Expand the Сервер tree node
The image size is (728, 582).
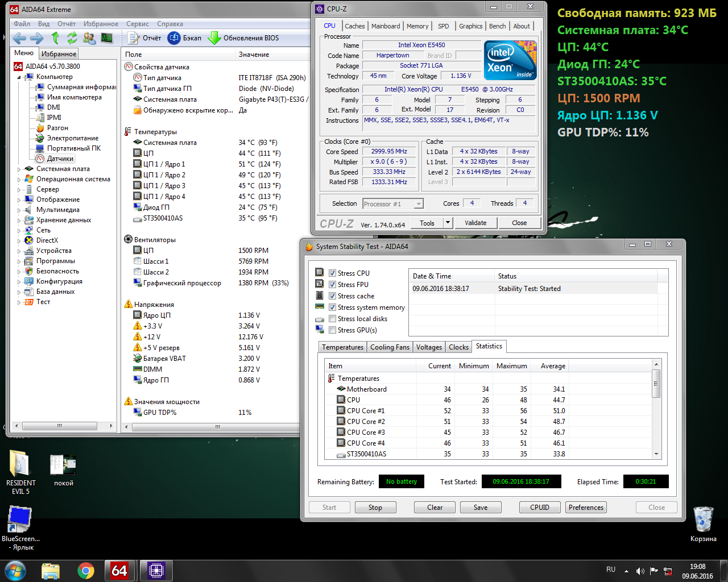[19, 190]
